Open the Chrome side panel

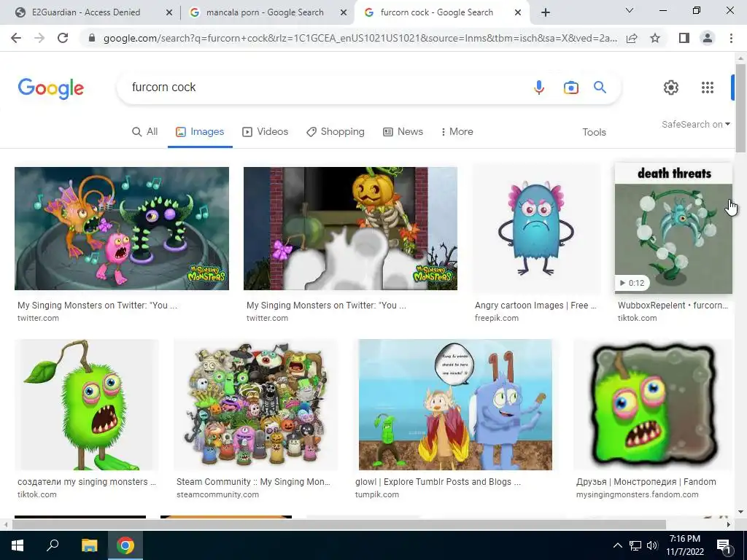point(684,38)
